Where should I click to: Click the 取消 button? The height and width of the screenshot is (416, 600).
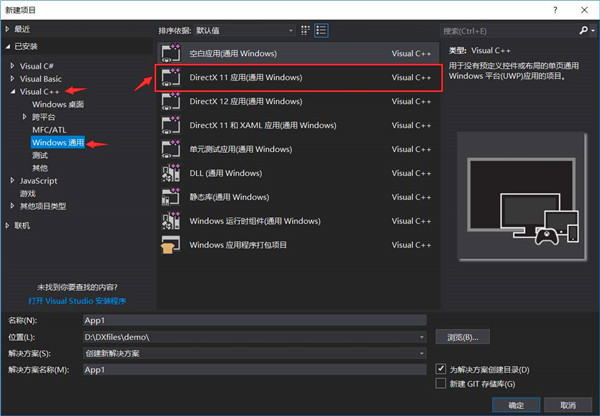pyautogui.click(x=568, y=405)
